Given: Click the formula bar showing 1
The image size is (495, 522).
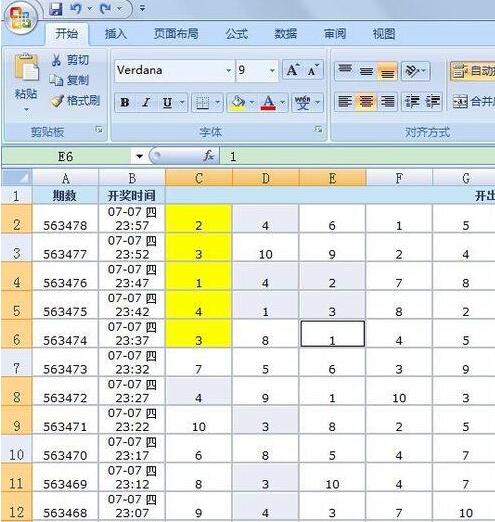Looking at the screenshot, I should [x=357, y=156].
